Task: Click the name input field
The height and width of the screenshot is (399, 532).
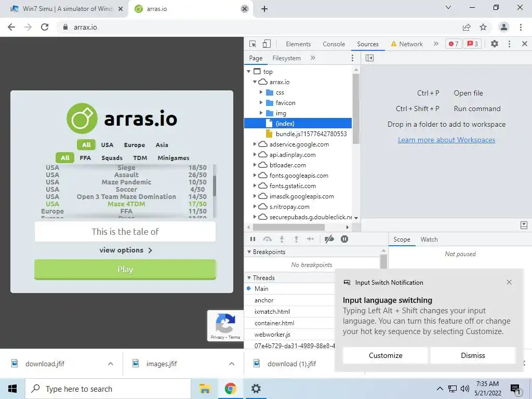Action: point(125,231)
